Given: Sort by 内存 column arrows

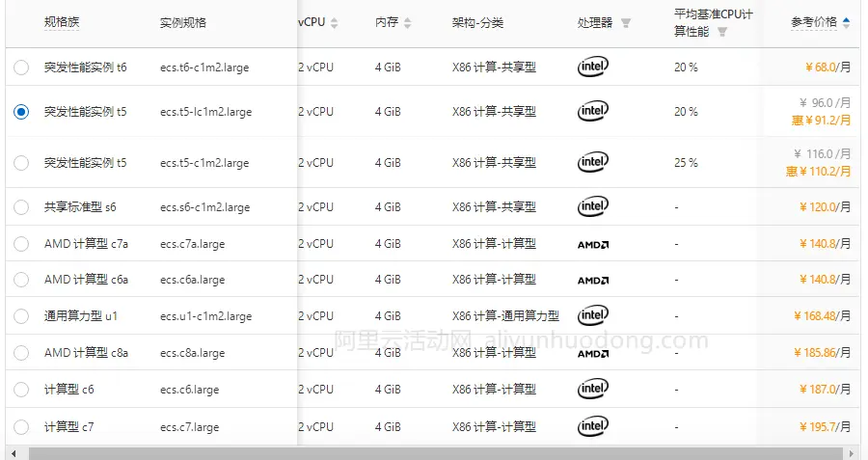Looking at the screenshot, I should 407,23.
